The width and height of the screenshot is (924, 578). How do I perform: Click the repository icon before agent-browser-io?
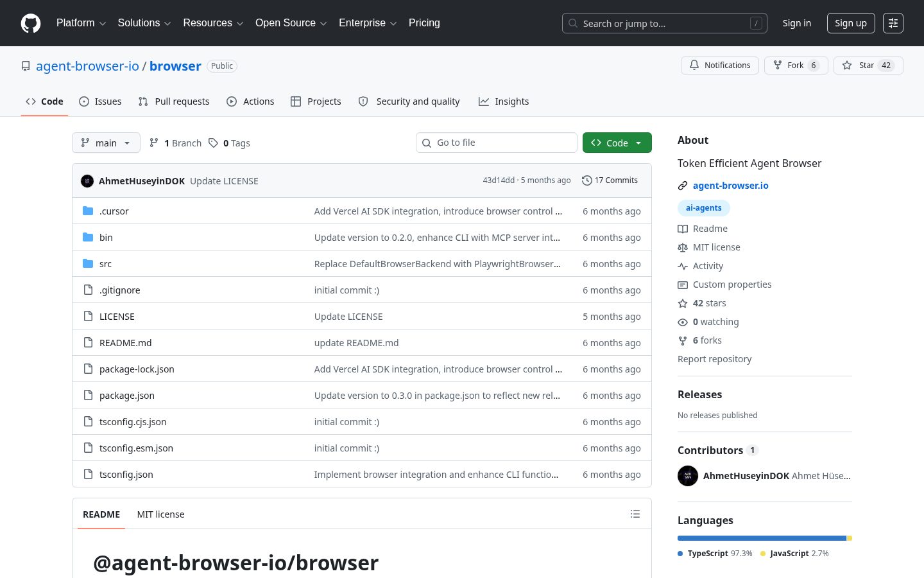[x=26, y=66]
